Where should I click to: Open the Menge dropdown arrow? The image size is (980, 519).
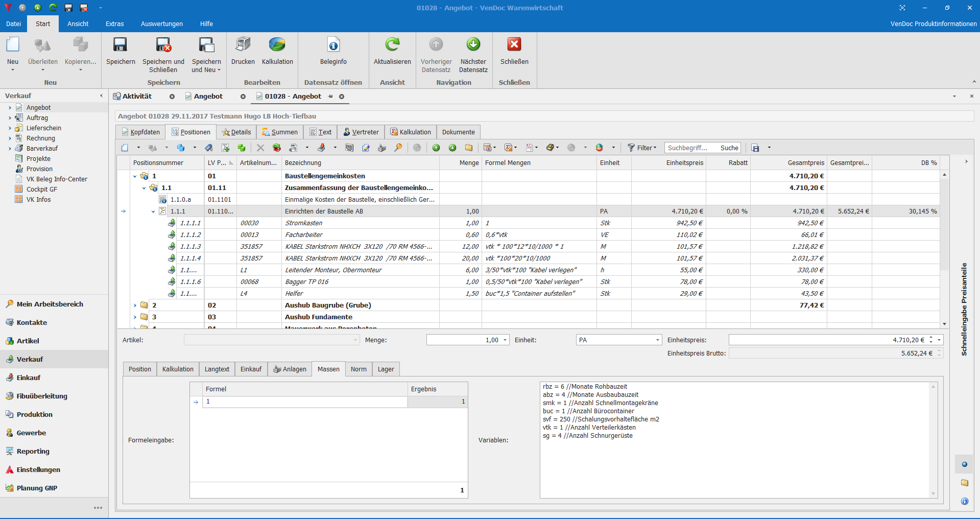coord(505,340)
